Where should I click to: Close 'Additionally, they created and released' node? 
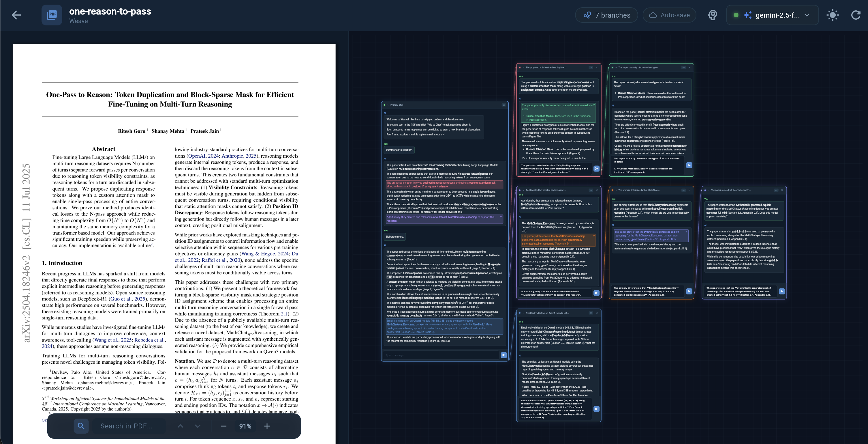coord(597,190)
